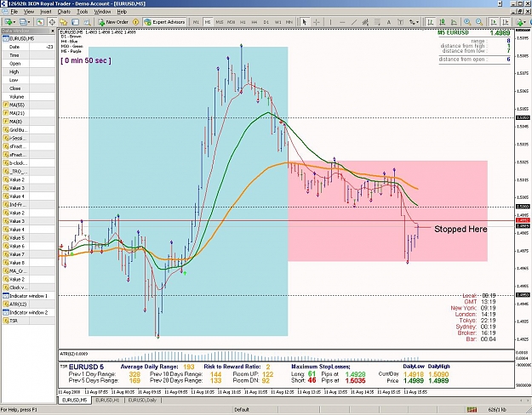Click the Zoom Out magnifier icon
This screenshot has height=415, width=532.
pyautogui.click(x=479, y=22)
